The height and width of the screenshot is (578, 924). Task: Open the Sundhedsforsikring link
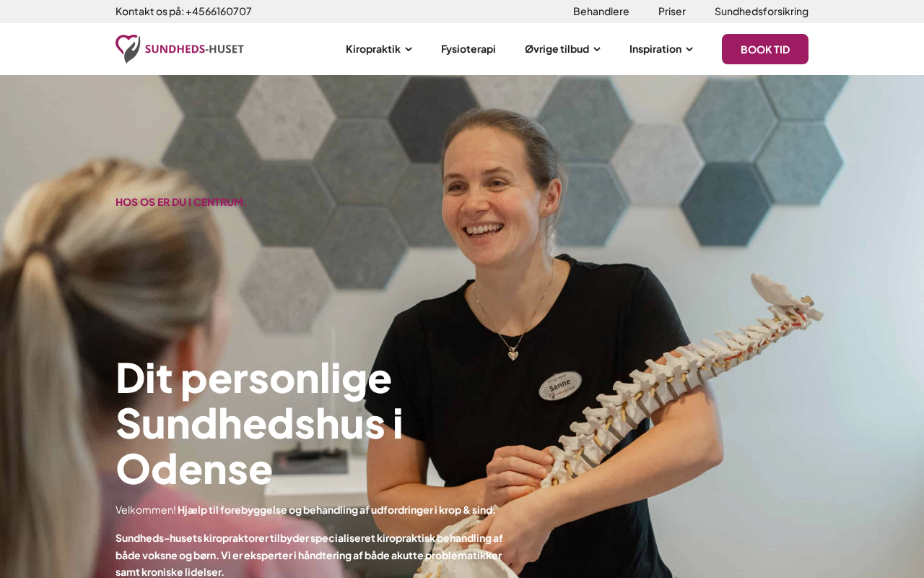[x=762, y=12]
